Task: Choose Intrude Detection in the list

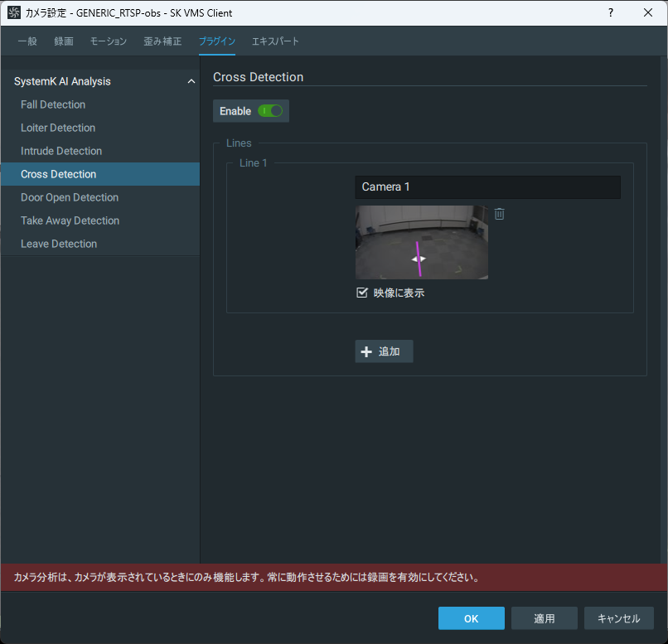Action: [x=100, y=151]
